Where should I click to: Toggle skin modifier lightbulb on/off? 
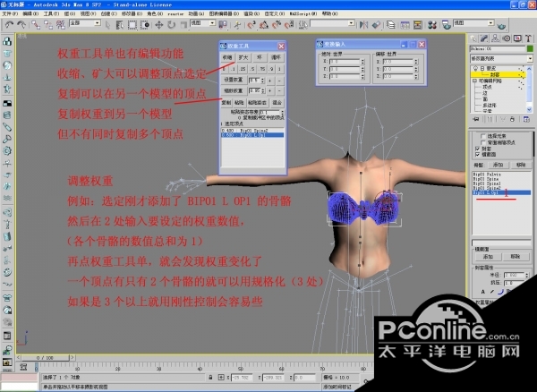[x=475, y=69]
